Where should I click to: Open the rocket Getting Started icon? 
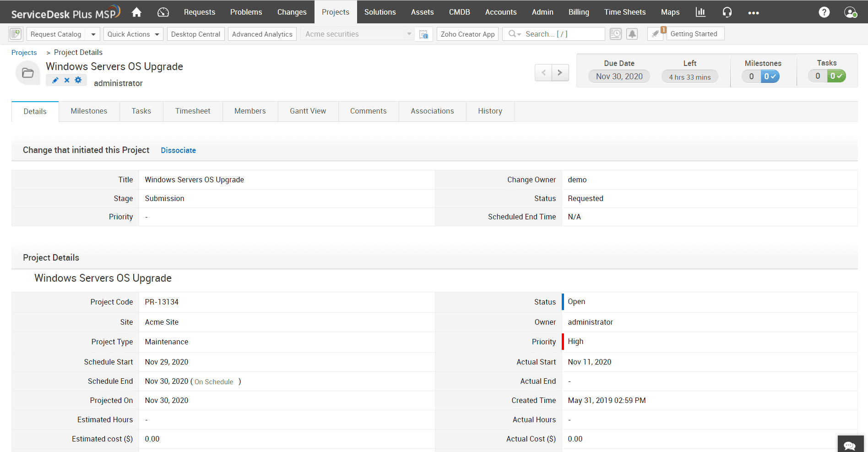tap(655, 34)
